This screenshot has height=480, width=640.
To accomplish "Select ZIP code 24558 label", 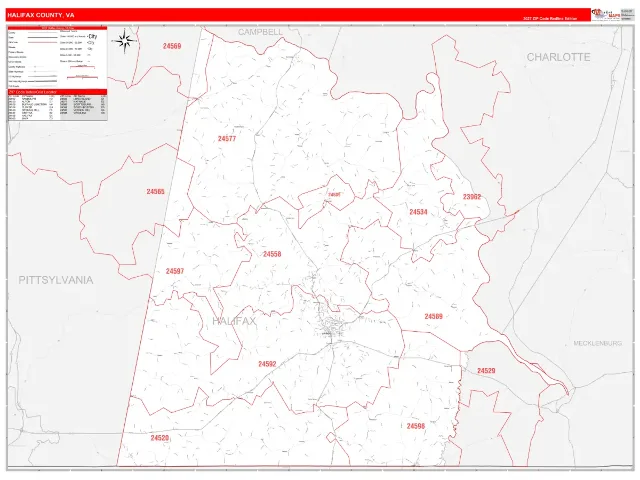I will (x=272, y=254).
